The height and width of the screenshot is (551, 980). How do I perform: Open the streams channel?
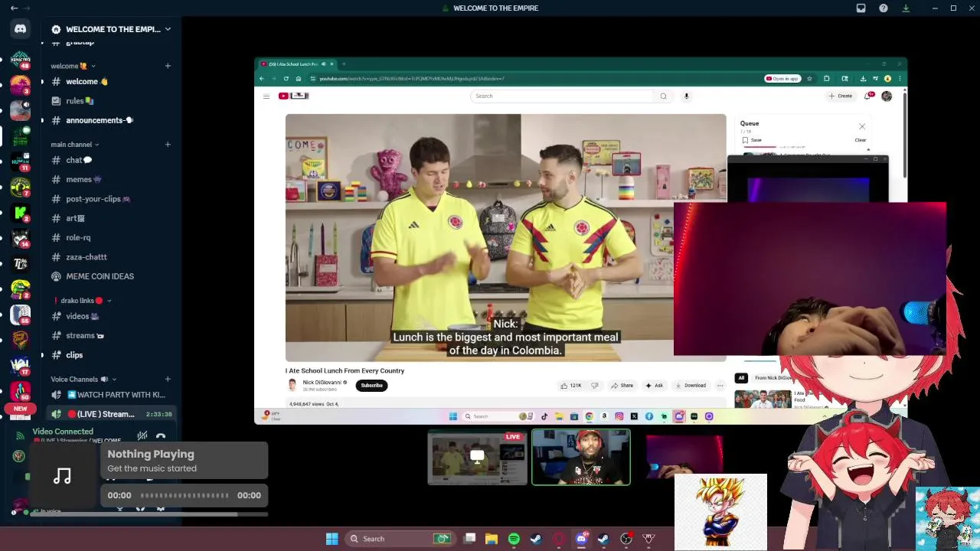(x=110, y=335)
